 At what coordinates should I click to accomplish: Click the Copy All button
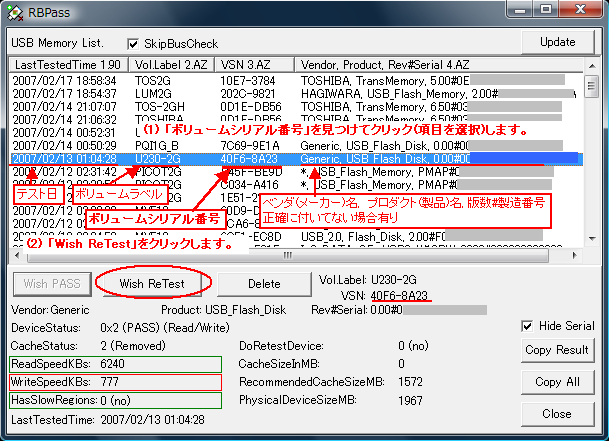pos(557,382)
